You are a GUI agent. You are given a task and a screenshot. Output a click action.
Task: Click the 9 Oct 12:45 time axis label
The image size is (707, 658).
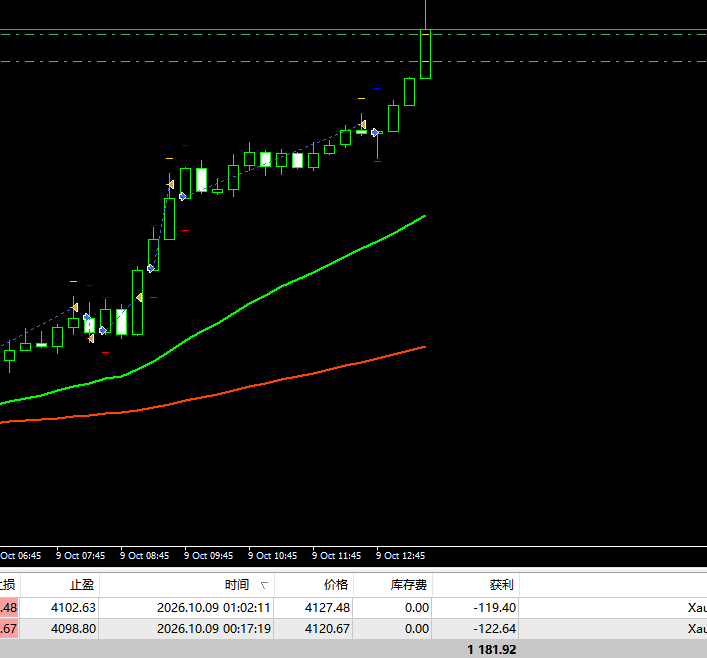400,556
